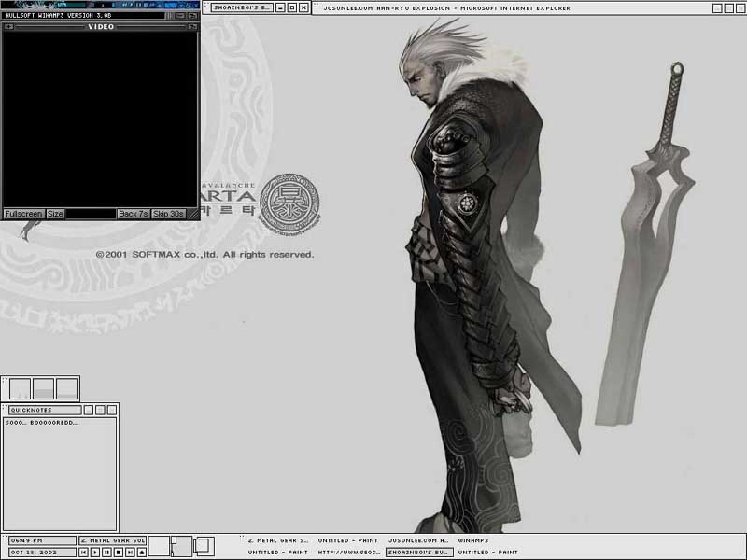Screen dimensions: 747x560
Task: Skip to next track on the bottom bar
Action: click(129, 553)
